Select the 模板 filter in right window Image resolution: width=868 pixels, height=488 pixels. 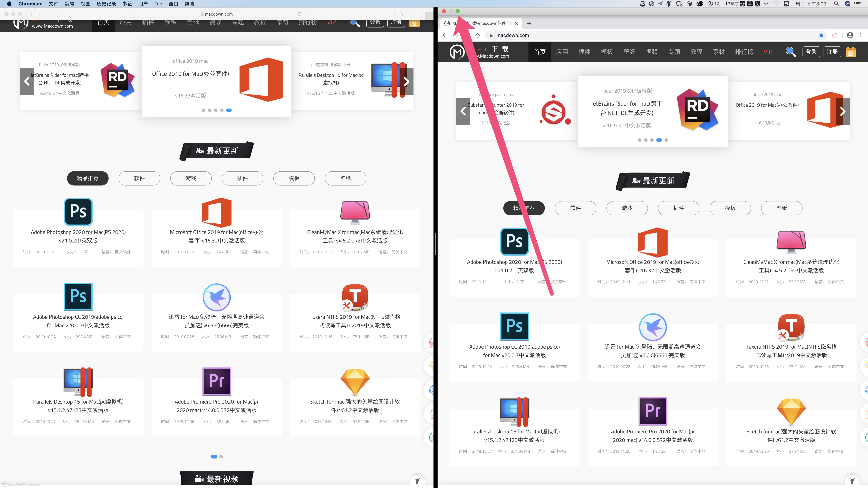point(730,208)
